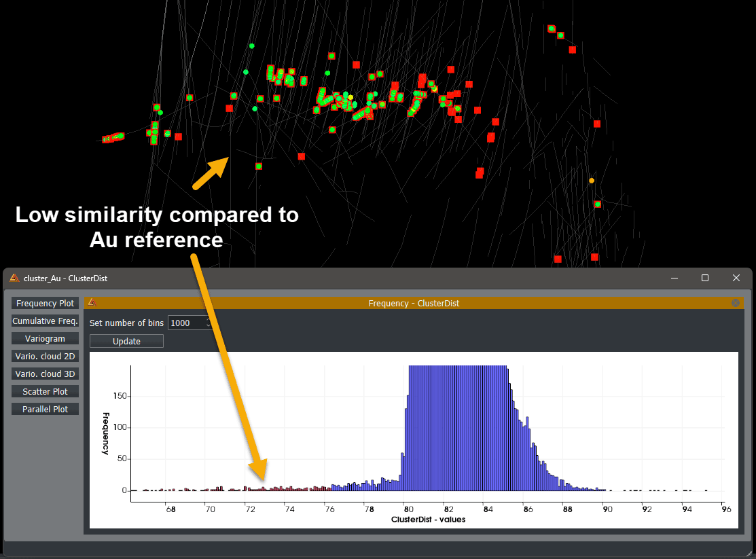Open the Parallel Plot view
This screenshot has width=756, height=559.
click(46, 410)
